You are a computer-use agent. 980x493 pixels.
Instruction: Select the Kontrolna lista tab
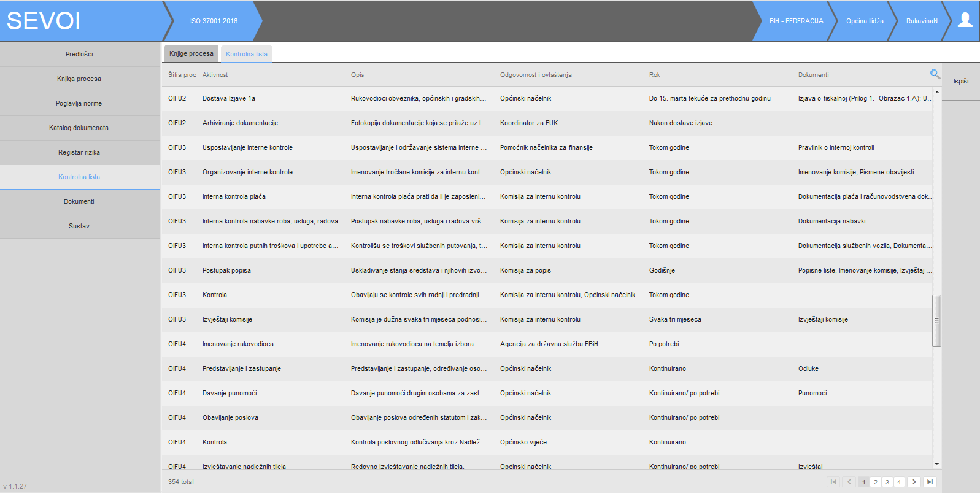click(247, 54)
